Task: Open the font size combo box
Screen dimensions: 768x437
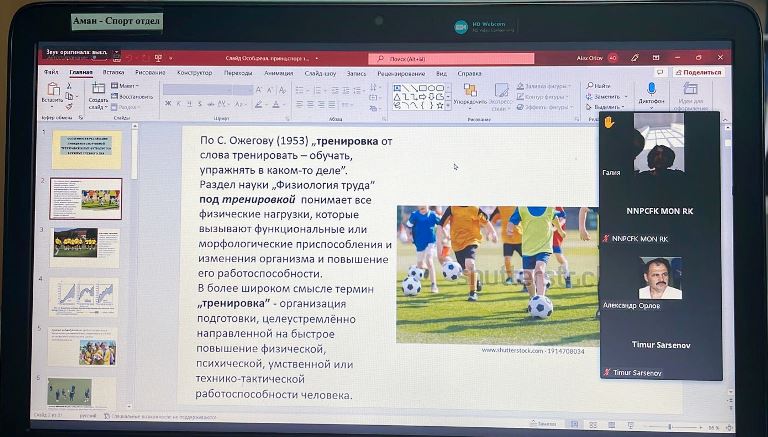Action: [243, 90]
